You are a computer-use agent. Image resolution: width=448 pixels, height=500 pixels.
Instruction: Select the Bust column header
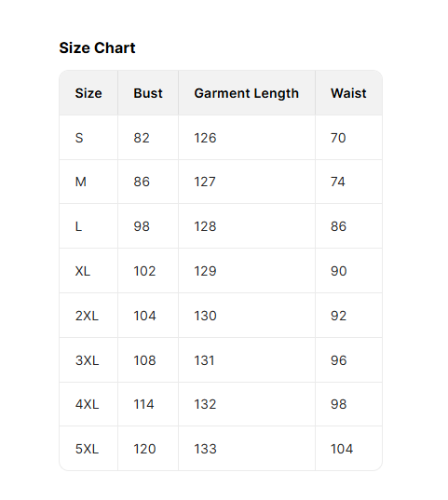(x=148, y=93)
